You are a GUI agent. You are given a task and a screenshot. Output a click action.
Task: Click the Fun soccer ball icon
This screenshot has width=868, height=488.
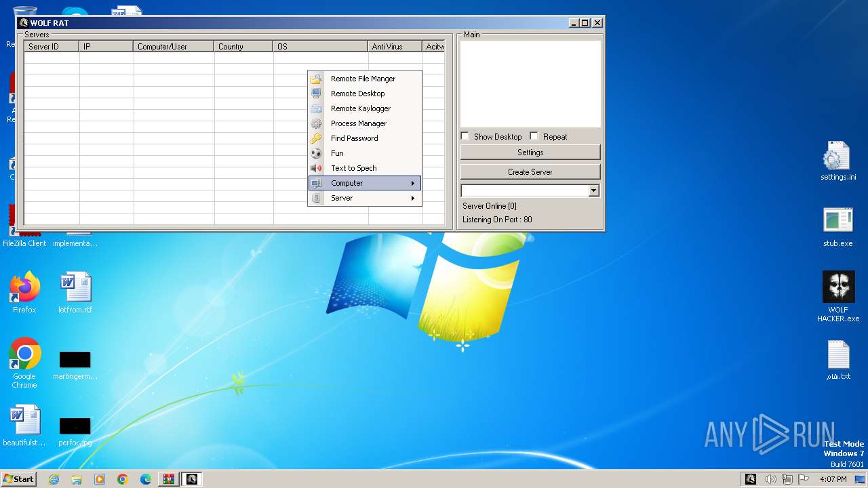tap(316, 153)
